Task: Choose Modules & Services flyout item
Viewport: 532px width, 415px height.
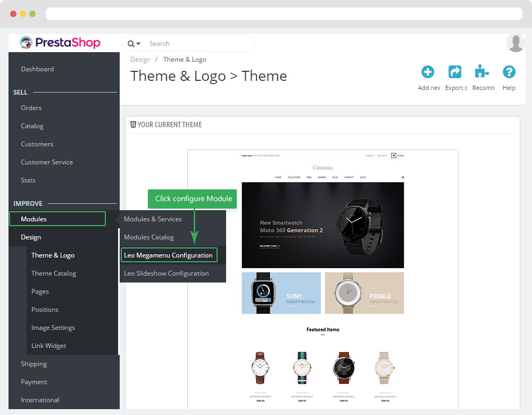Action: (153, 219)
